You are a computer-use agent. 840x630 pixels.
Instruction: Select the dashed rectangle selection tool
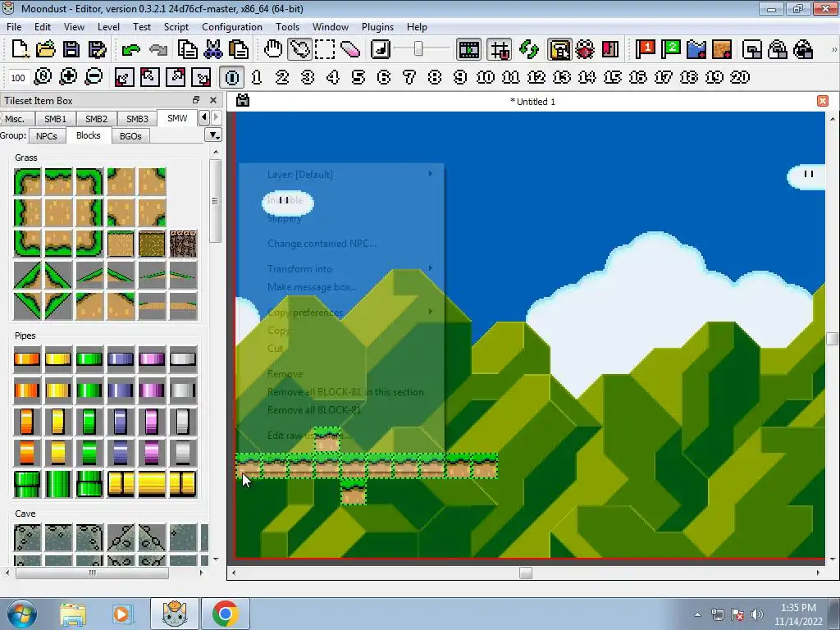click(325, 49)
